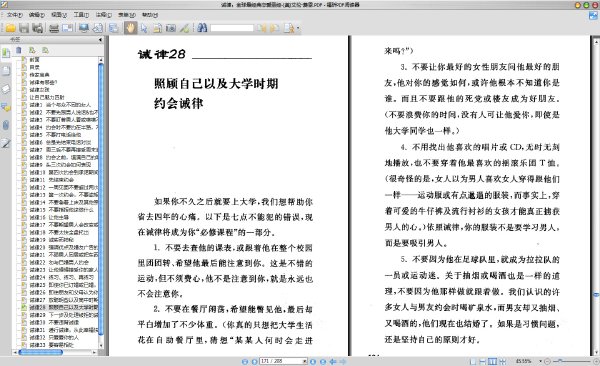
Task: Select bookmark 诫律12 in the tree
Action: 64,187
